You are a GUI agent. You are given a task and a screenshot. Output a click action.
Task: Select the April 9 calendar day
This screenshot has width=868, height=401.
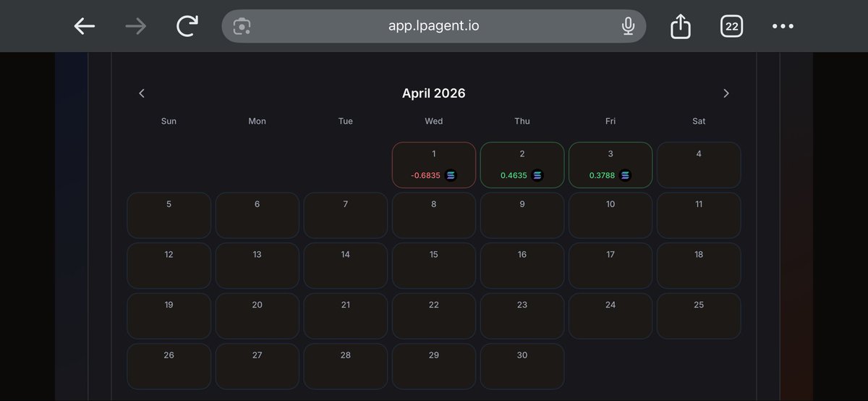pos(522,215)
